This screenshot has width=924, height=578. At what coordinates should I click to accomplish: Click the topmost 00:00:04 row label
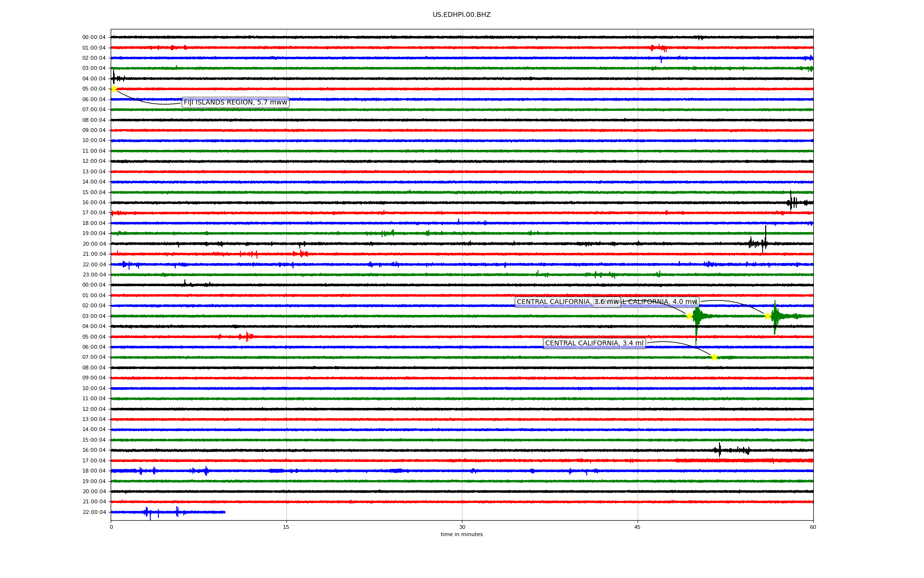tap(94, 37)
